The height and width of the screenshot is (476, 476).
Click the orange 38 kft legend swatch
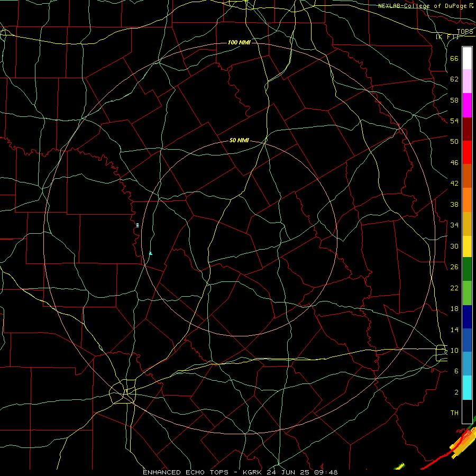pos(467,200)
